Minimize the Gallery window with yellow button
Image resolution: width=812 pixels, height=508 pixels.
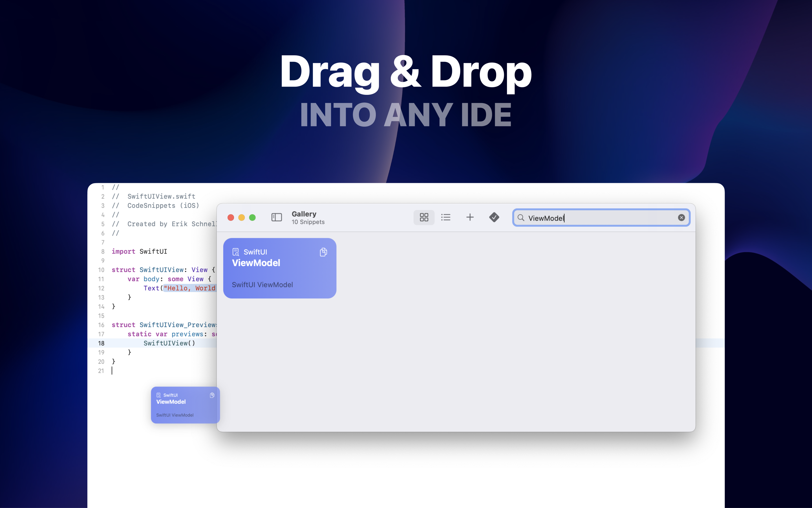tap(242, 218)
